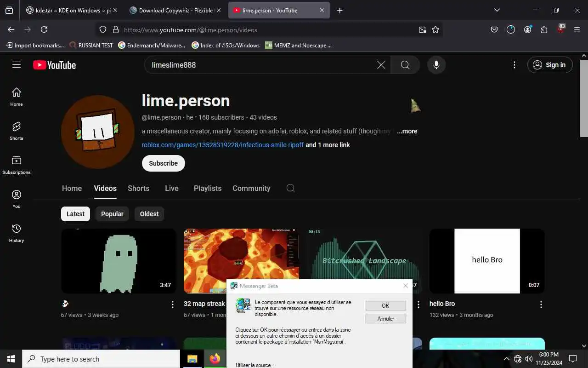Play the Bitcrushed Landscape video thumbnail
Image resolution: width=588 pixels, height=368 pixels.
click(x=364, y=254)
